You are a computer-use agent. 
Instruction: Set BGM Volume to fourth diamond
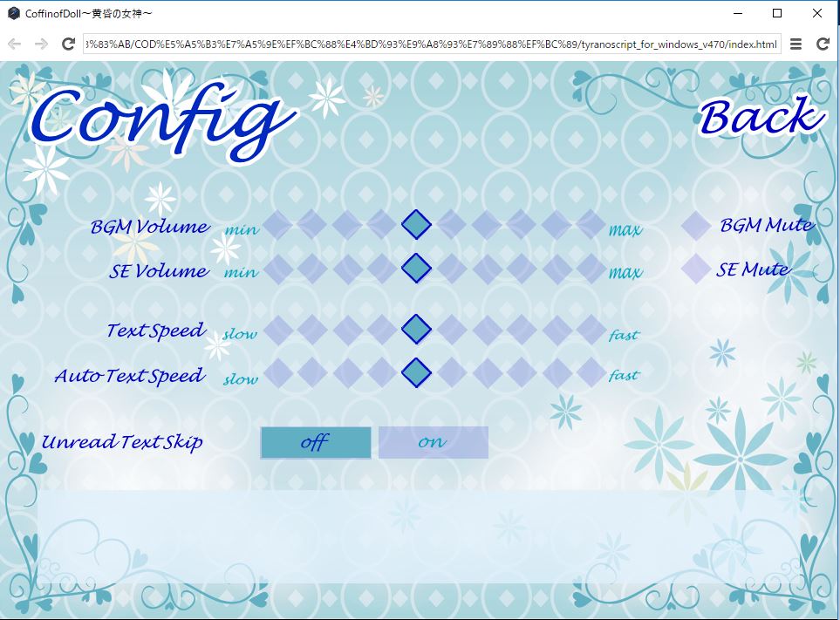[x=383, y=224]
